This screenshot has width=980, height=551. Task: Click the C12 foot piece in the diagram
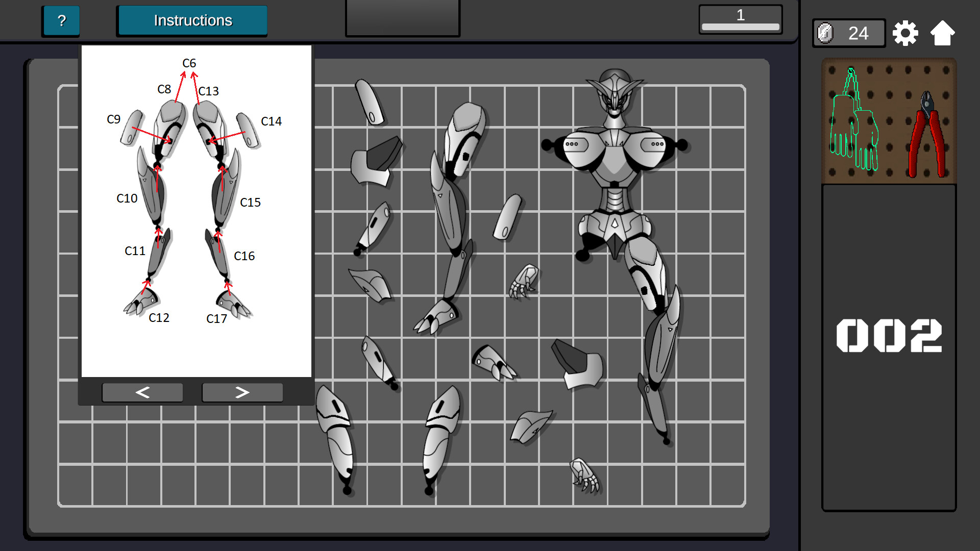pyautogui.click(x=142, y=301)
